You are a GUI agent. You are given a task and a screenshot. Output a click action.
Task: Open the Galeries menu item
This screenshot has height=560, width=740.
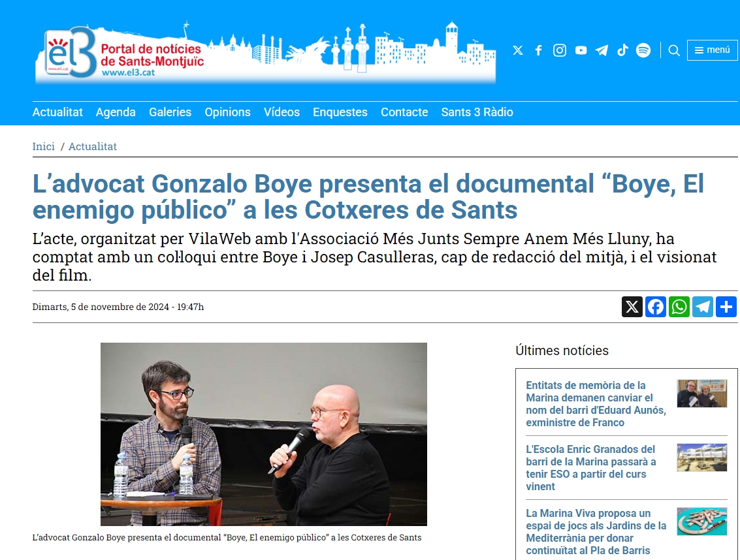point(170,112)
